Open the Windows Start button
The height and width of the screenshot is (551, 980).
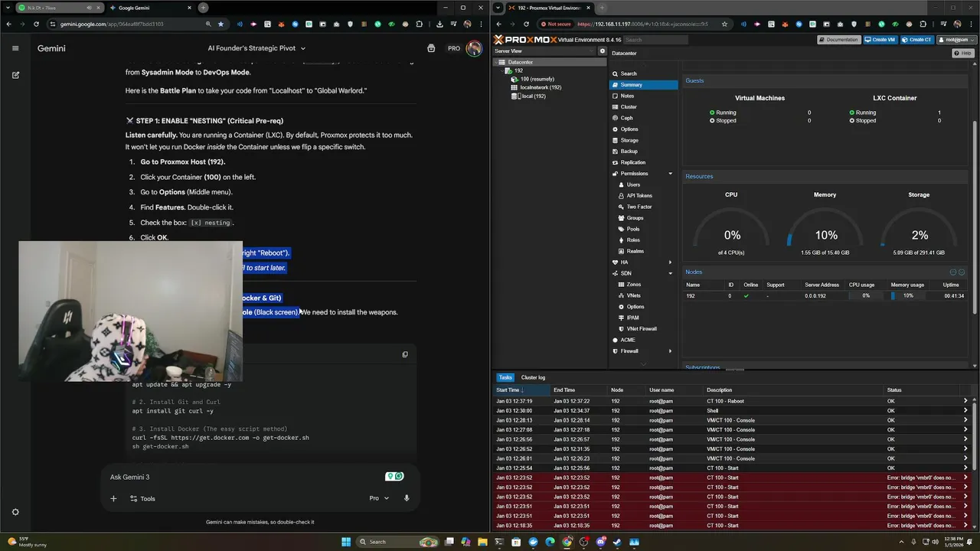(346, 542)
